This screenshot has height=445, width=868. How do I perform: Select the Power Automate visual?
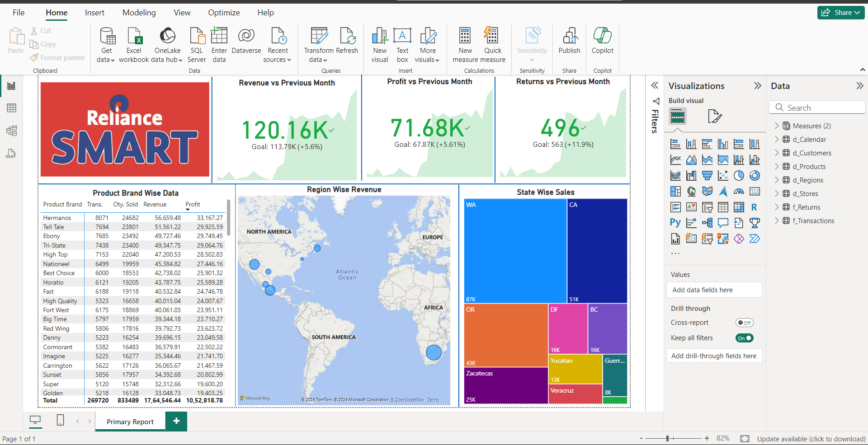pyautogui.click(x=755, y=239)
